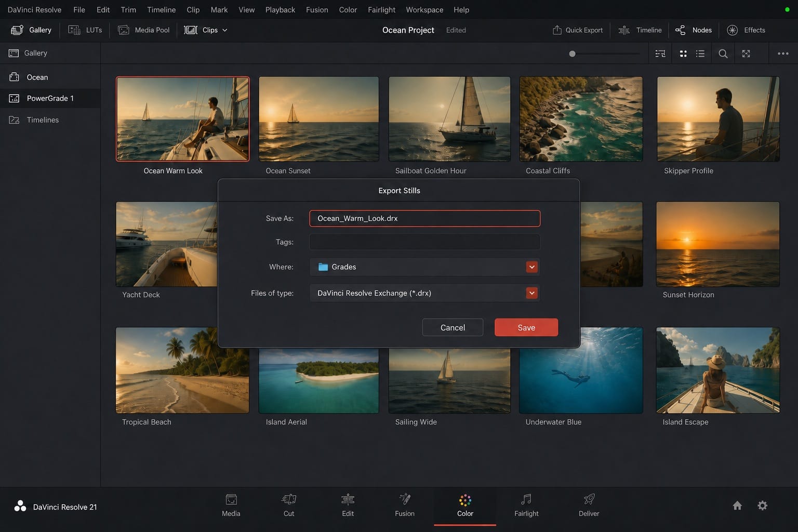This screenshot has height=532, width=798.
Task: Switch to the Edit page
Action: pyautogui.click(x=348, y=506)
